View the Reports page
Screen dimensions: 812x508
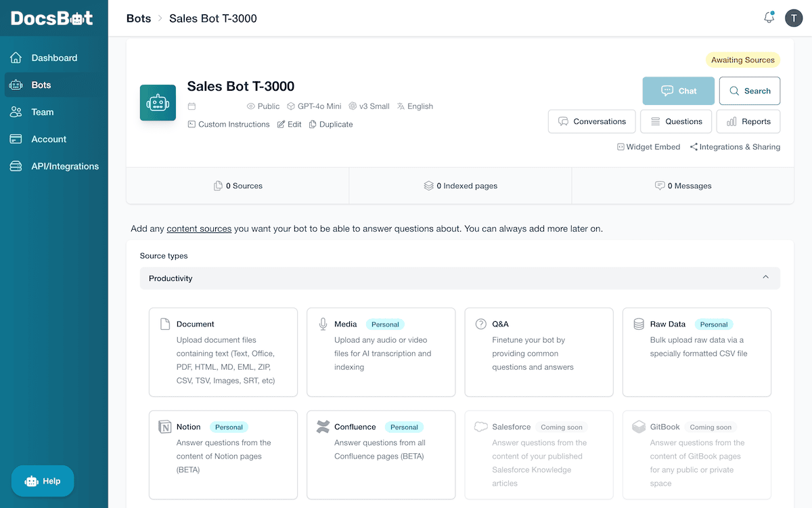point(748,122)
